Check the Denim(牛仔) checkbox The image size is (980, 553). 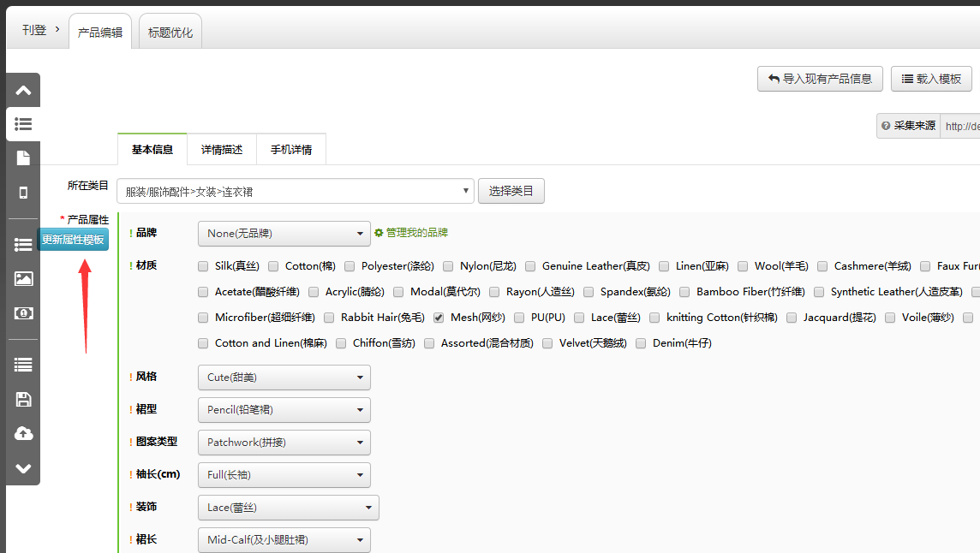pos(641,343)
